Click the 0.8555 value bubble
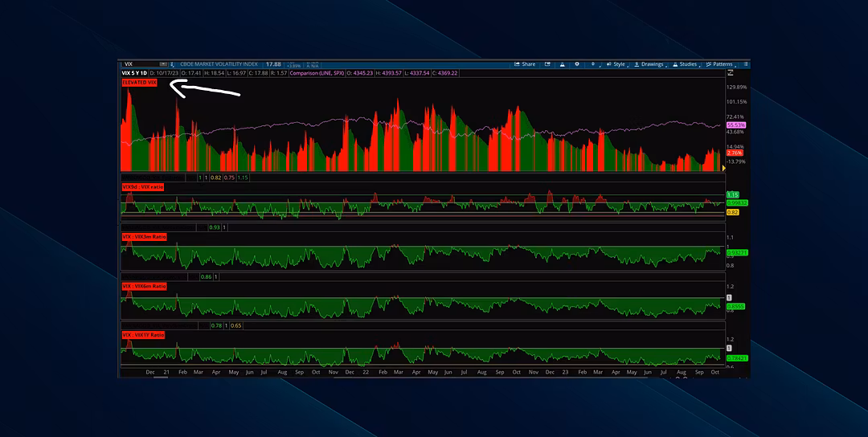 (735, 306)
